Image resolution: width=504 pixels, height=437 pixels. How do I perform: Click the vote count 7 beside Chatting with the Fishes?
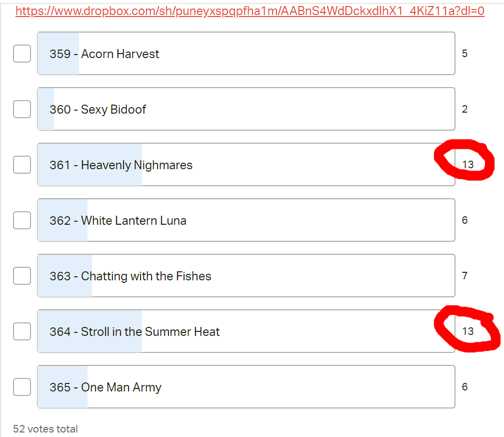click(x=464, y=276)
